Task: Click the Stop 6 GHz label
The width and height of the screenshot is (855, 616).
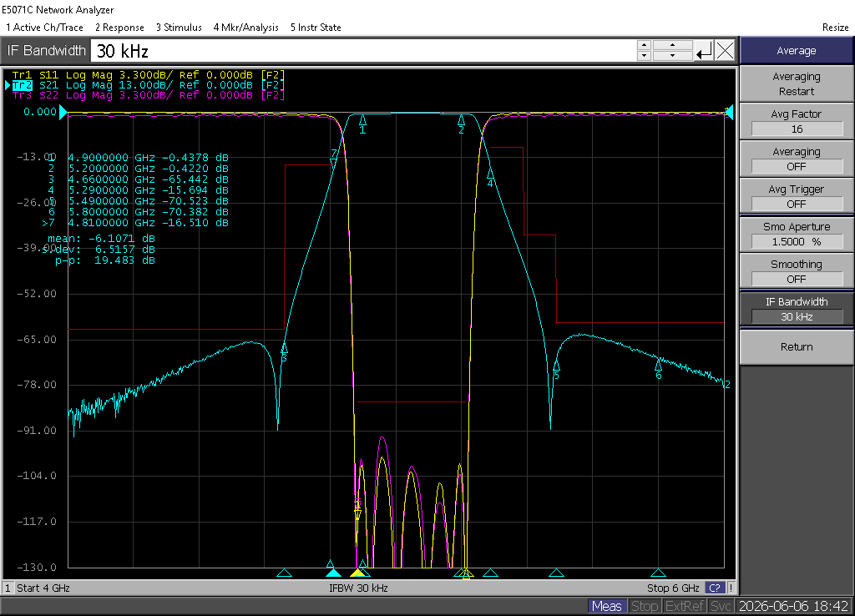Action: [673, 588]
